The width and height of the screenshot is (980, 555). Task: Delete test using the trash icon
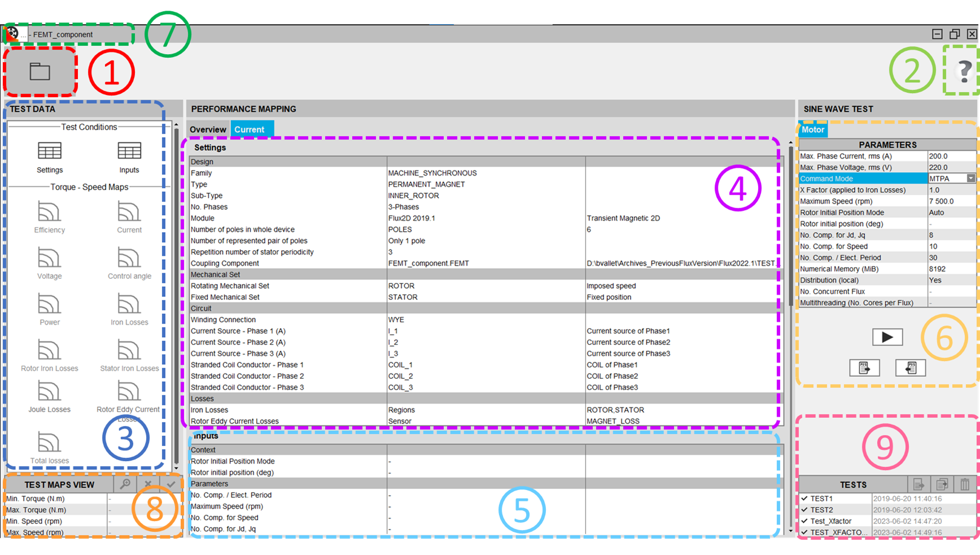click(965, 484)
